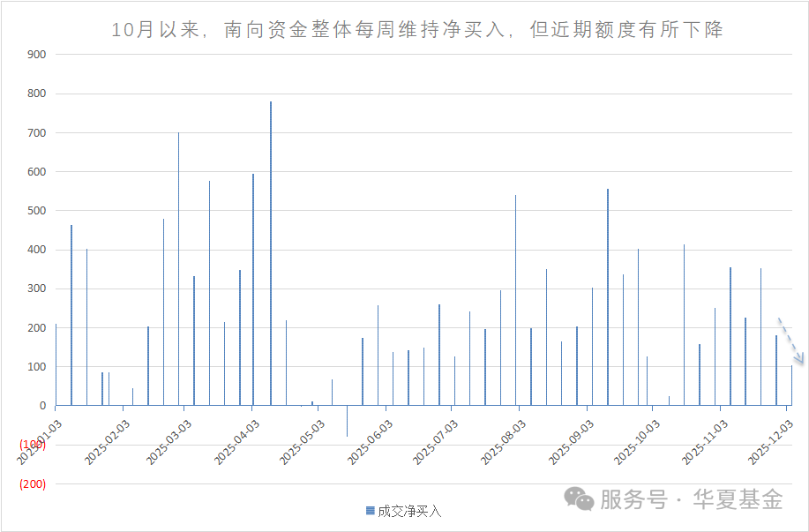Select the y-axis label 900

tap(37, 54)
